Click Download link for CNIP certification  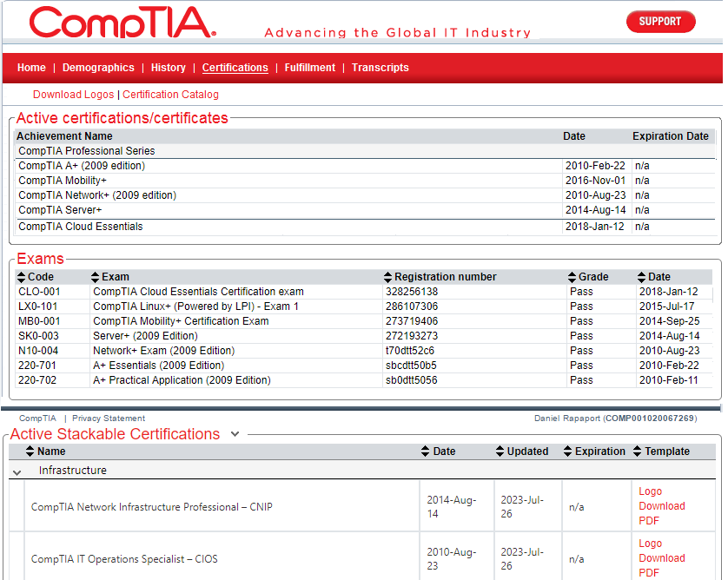click(x=662, y=506)
